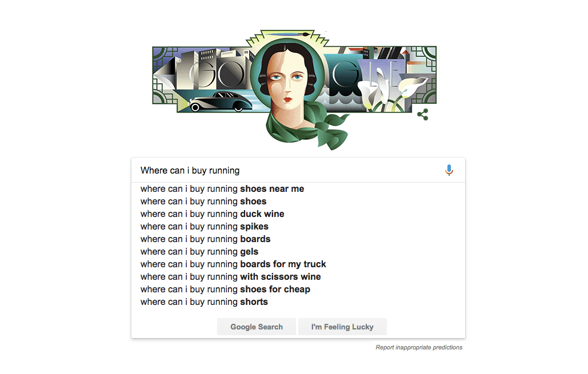Pick the "running spikes" suggestion
588x374 pixels.
tap(204, 227)
